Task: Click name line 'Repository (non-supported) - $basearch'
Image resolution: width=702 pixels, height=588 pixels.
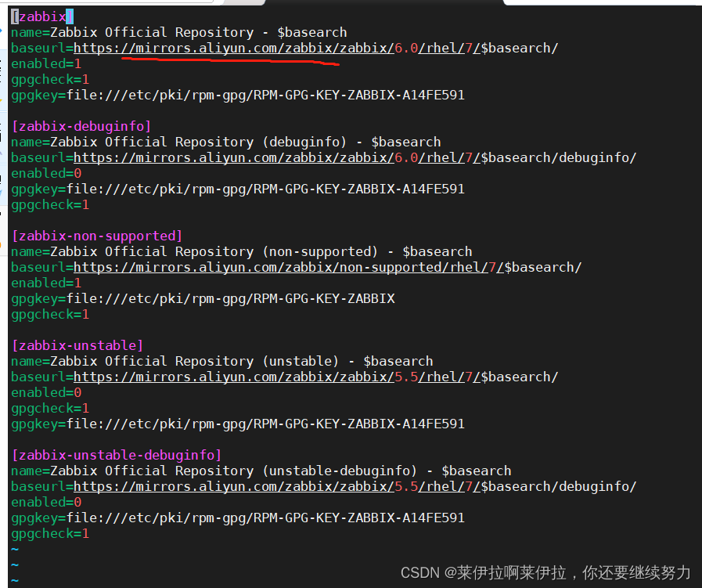Action: (242, 252)
